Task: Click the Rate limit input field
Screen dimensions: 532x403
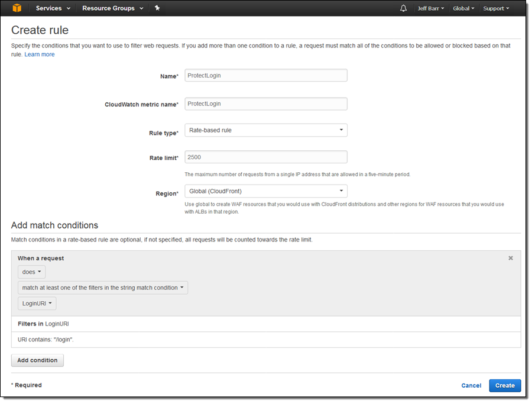Action: pos(266,157)
